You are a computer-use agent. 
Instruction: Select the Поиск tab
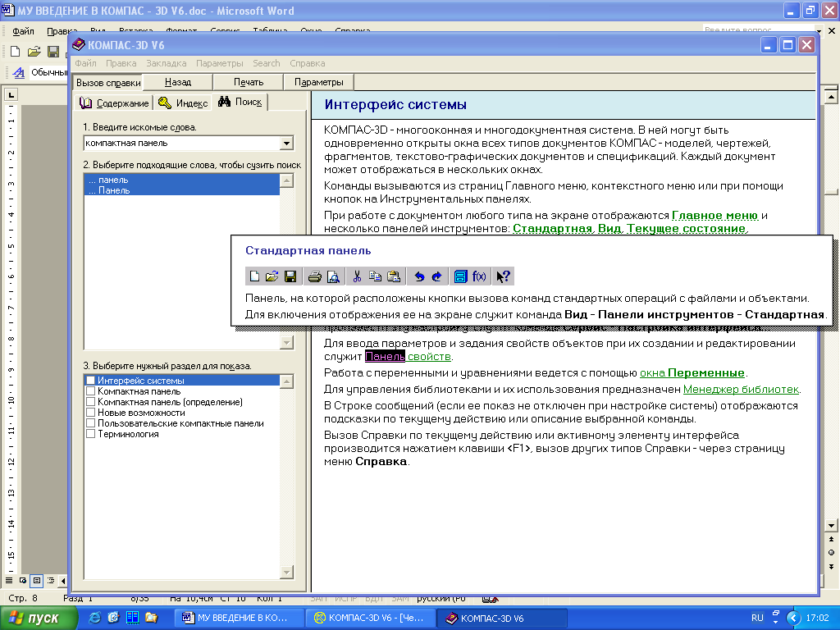point(240,102)
